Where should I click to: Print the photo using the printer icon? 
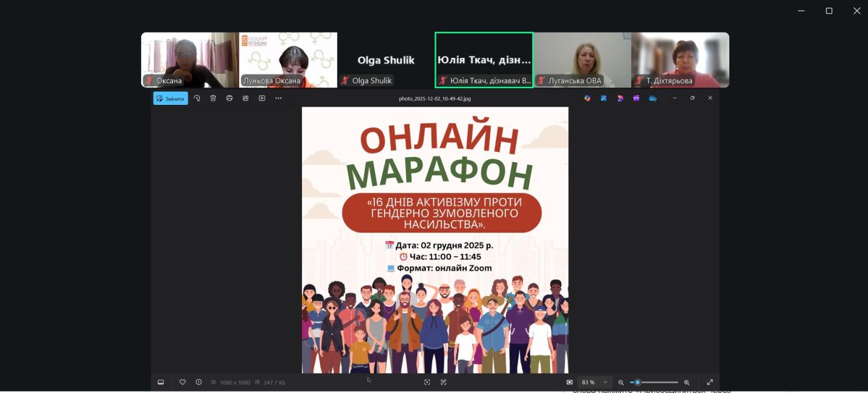pyautogui.click(x=229, y=98)
